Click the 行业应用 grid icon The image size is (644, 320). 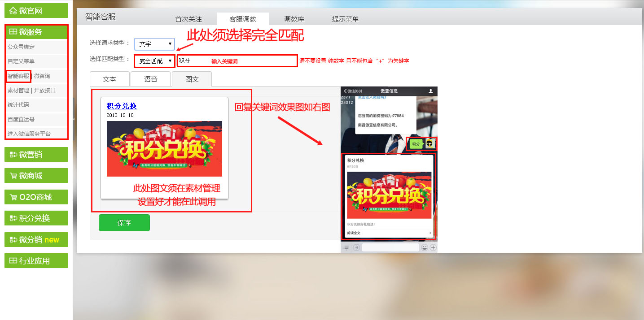(x=13, y=261)
